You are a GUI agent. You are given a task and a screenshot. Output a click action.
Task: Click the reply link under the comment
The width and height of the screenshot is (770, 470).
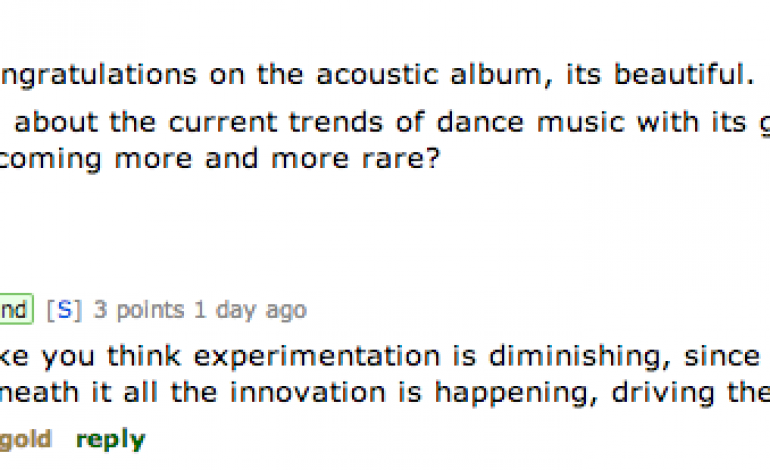click(x=110, y=438)
